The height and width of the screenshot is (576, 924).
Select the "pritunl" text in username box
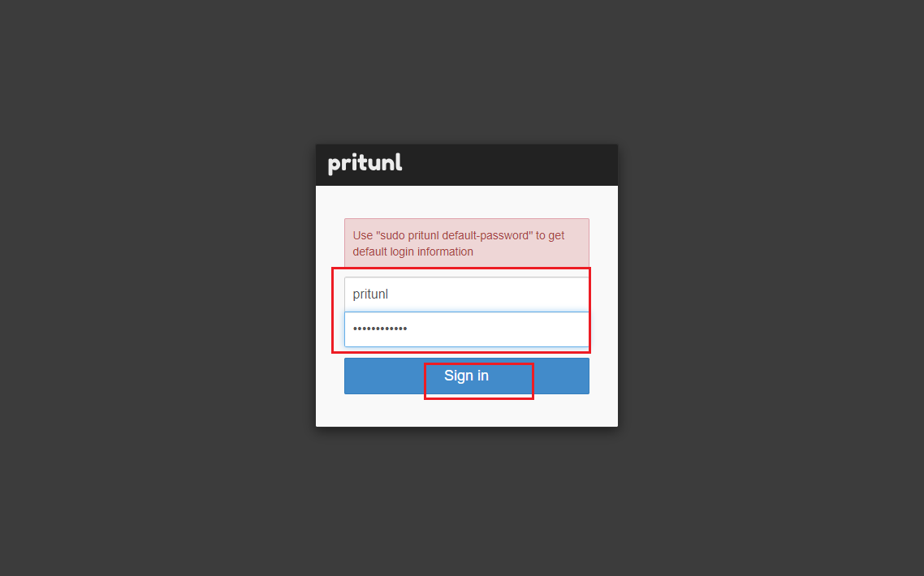(370, 294)
